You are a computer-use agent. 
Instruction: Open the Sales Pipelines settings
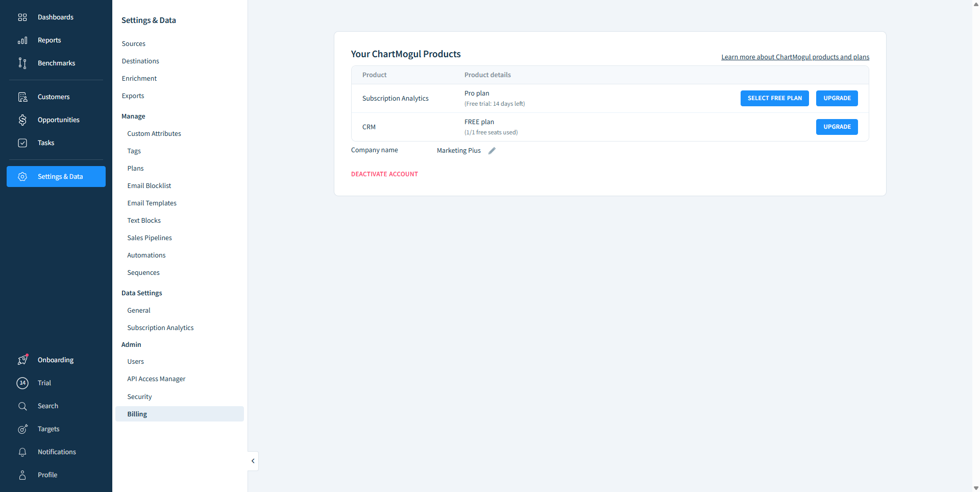click(150, 238)
